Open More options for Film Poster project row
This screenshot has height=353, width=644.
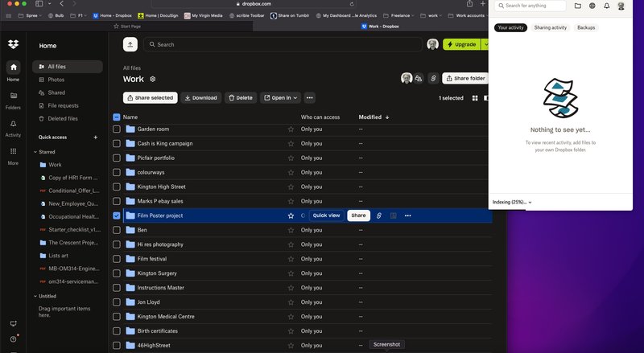click(408, 215)
